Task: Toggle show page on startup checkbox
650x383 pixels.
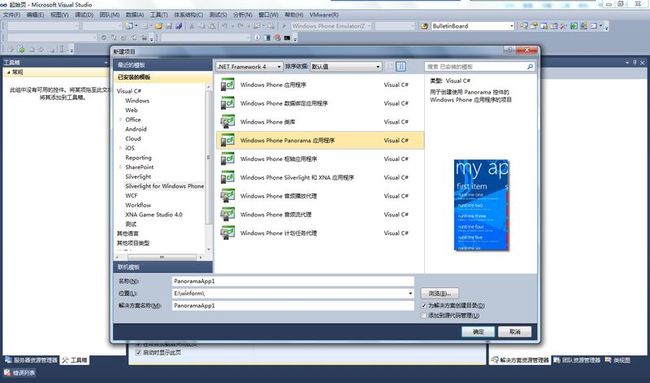Action: pyautogui.click(x=139, y=352)
